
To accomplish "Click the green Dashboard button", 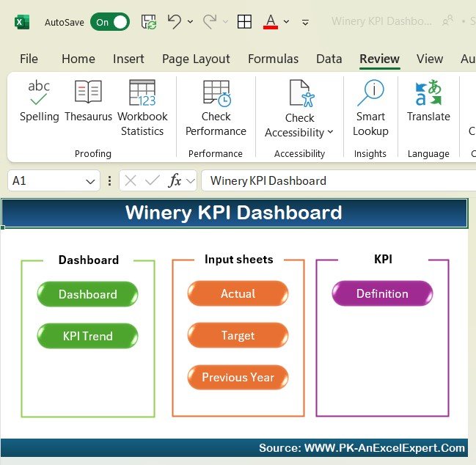I will pos(88,294).
